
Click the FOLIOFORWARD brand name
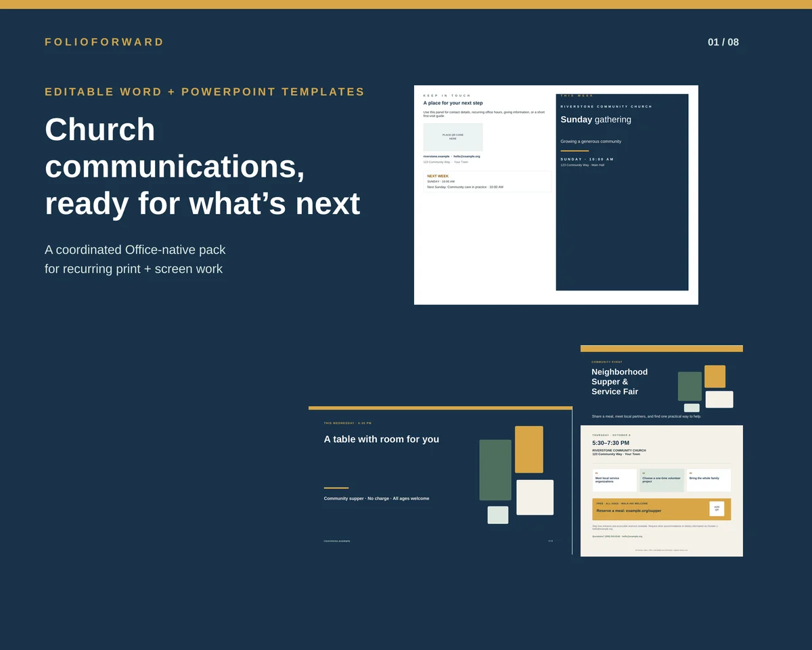pos(104,42)
